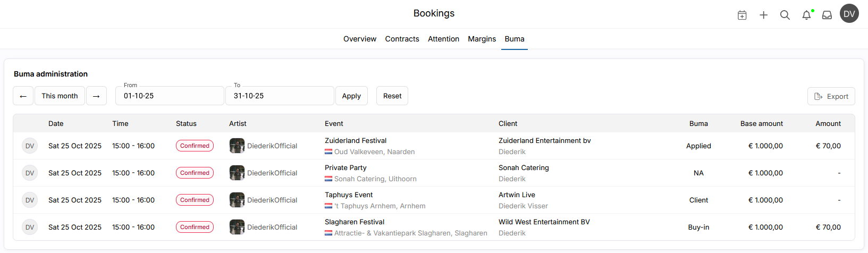Click the plus icon to add booking
Screen dimensions: 868x253
click(763, 15)
